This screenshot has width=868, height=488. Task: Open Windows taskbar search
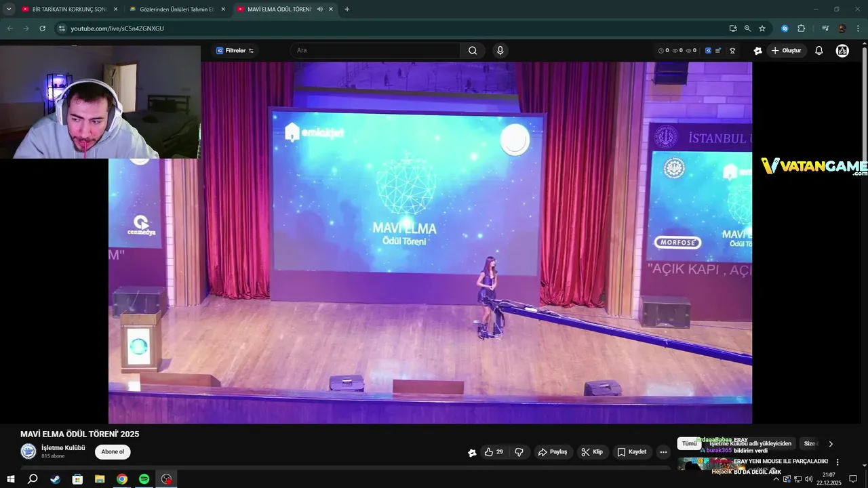(x=33, y=479)
